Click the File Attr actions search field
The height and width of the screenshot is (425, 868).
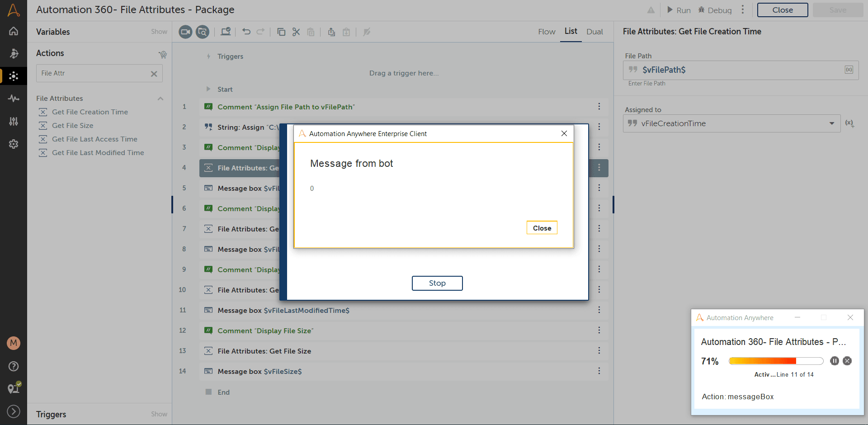pos(99,73)
